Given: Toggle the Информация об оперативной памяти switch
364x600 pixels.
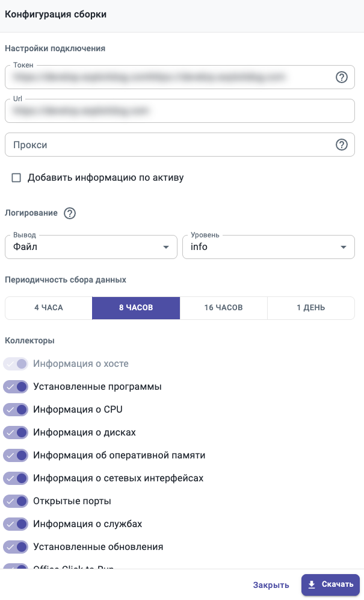Looking at the screenshot, I should point(16,455).
